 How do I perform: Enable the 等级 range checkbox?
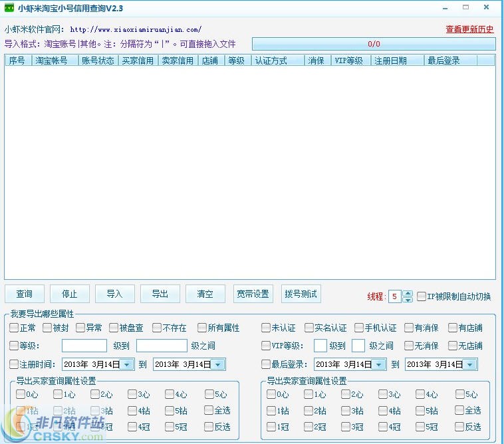[x=14, y=346]
